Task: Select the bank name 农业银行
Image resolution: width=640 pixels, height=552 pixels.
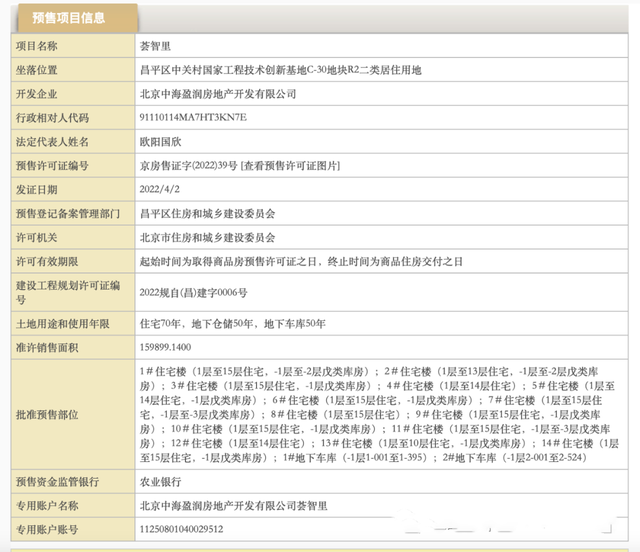Action: pos(160,482)
